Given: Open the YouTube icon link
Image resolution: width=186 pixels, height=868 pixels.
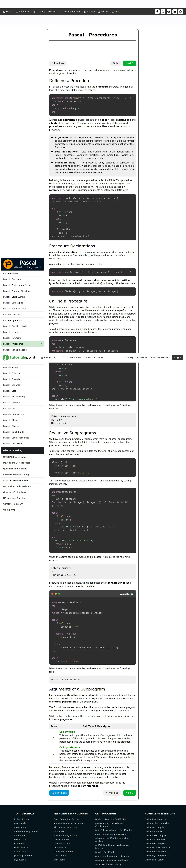Looking at the screenshot, I should point(169,11).
